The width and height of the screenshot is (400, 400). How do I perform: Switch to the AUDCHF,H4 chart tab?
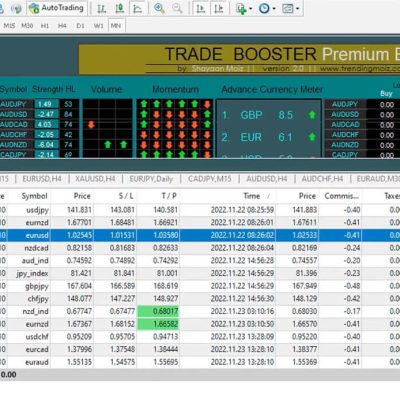pos(322,179)
